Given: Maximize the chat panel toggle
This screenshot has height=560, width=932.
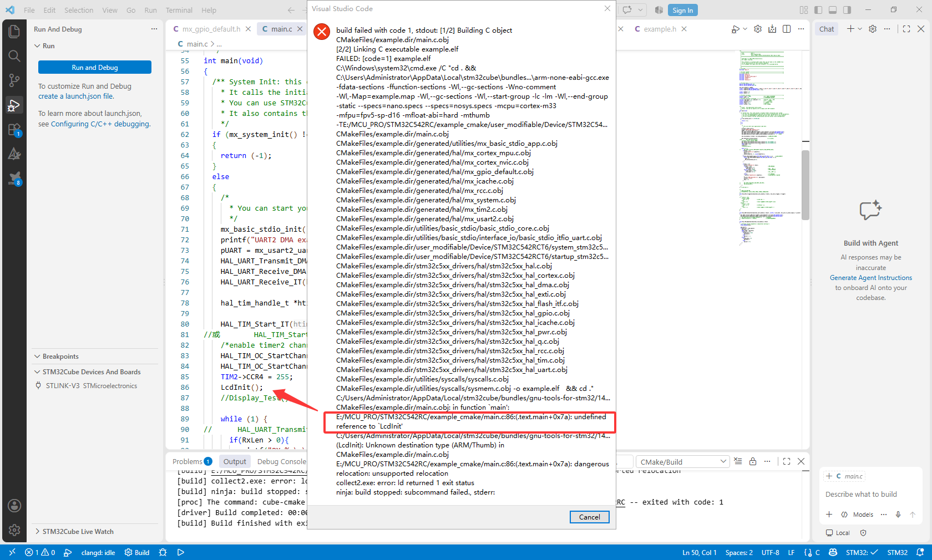Looking at the screenshot, I should tap(906, 29).
